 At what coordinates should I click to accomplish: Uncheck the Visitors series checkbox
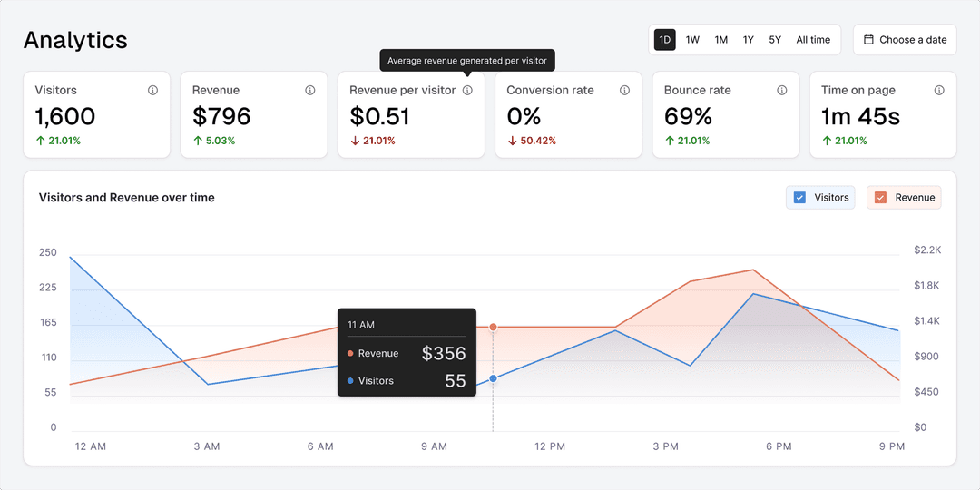point(799,198)
